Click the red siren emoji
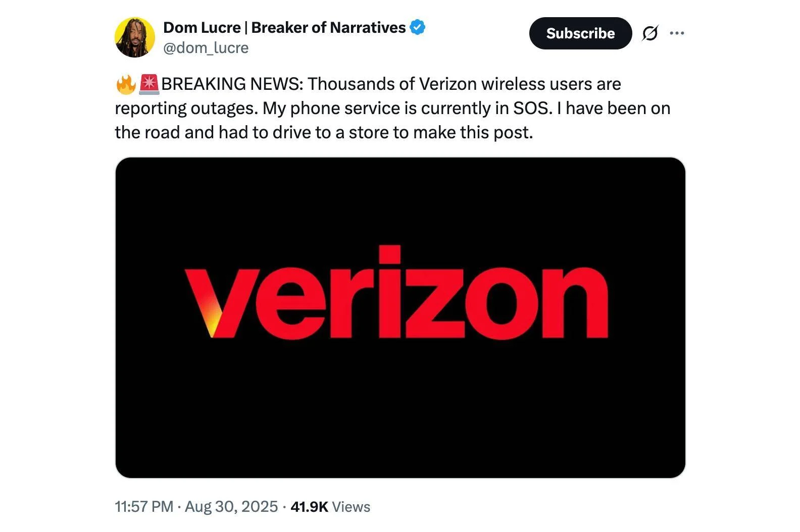Viewport: 800px width, 532px height. 149,84
